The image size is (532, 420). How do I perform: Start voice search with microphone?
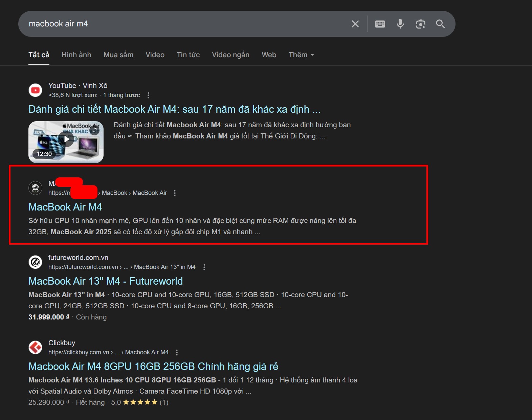[400, 24]
